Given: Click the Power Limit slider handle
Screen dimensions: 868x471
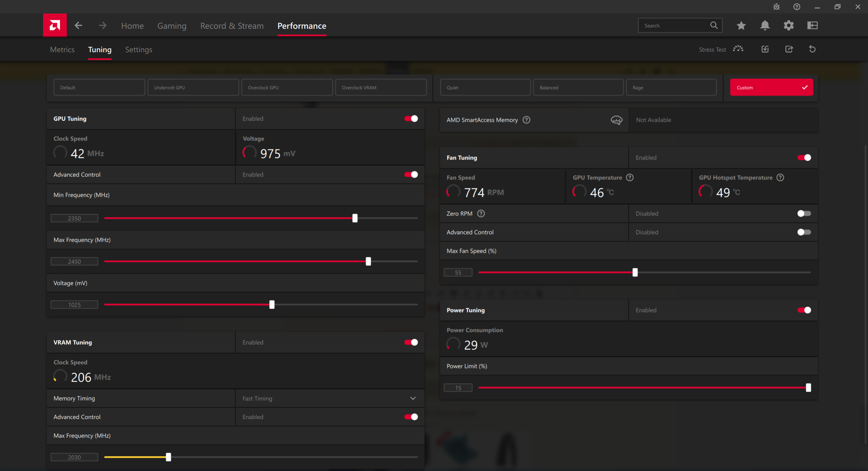Looking at the screenshot, I should click(808, 387).
